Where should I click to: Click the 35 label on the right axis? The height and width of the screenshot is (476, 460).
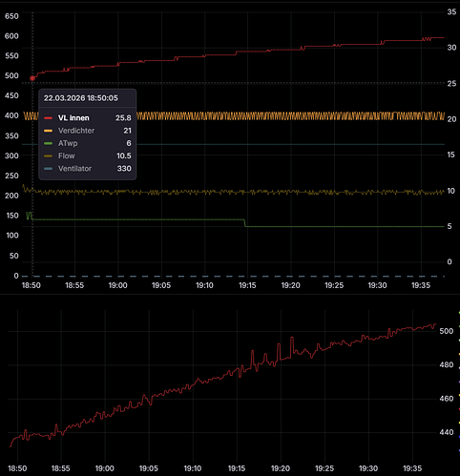(x=451, y=11)
